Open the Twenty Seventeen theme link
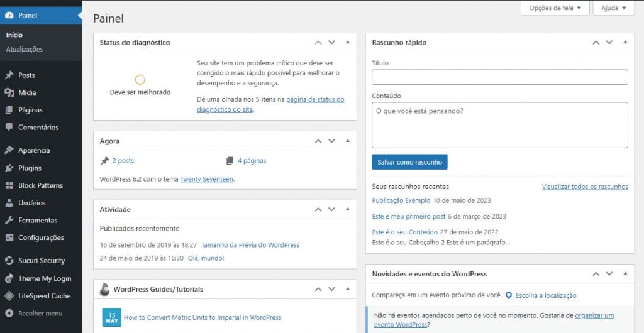644x333 pixels. (206, 179)
